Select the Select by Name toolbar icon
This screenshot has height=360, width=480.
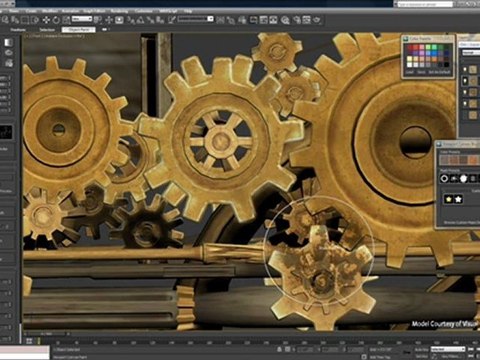pyautogui.click(x=15, y=20)
